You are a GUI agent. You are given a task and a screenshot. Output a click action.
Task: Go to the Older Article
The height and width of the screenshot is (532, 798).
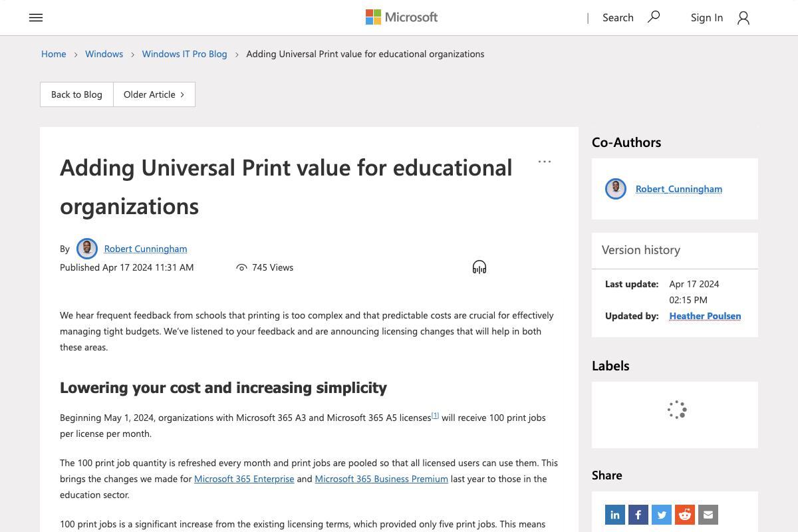point(154,94)
